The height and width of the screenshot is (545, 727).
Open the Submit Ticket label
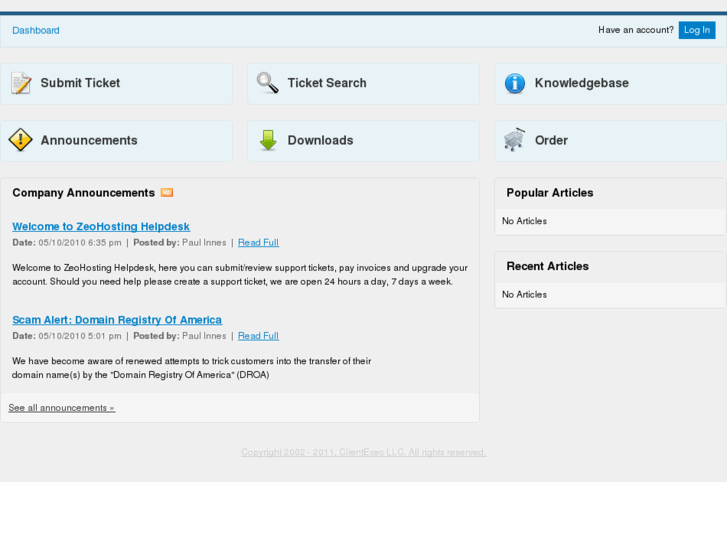(x=80, y=83)
